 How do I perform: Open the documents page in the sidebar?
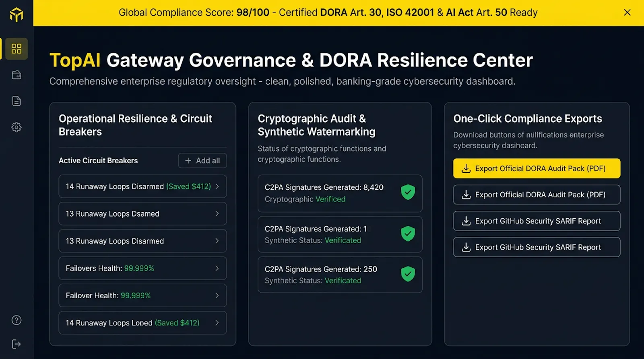coord(17,101)
